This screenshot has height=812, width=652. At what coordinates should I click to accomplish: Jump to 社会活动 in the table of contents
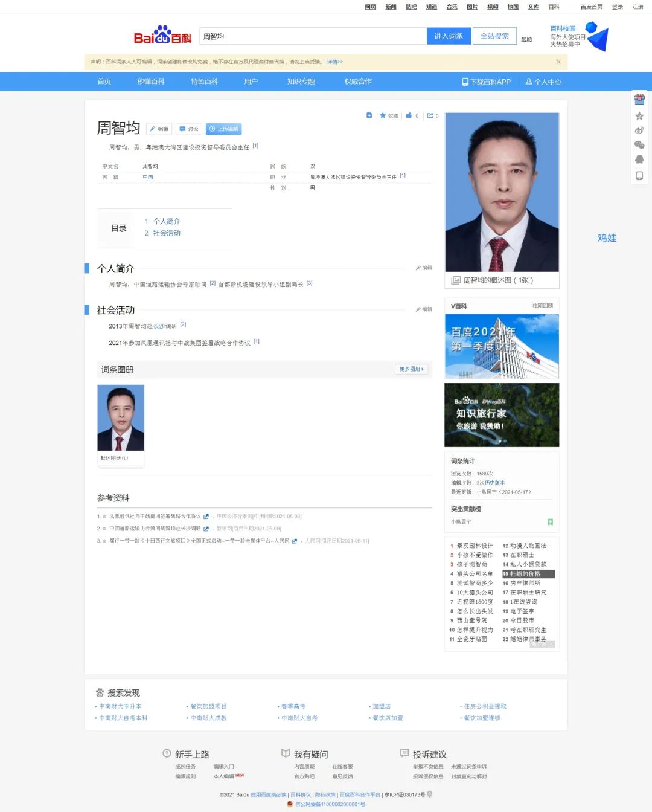[167, 233]
